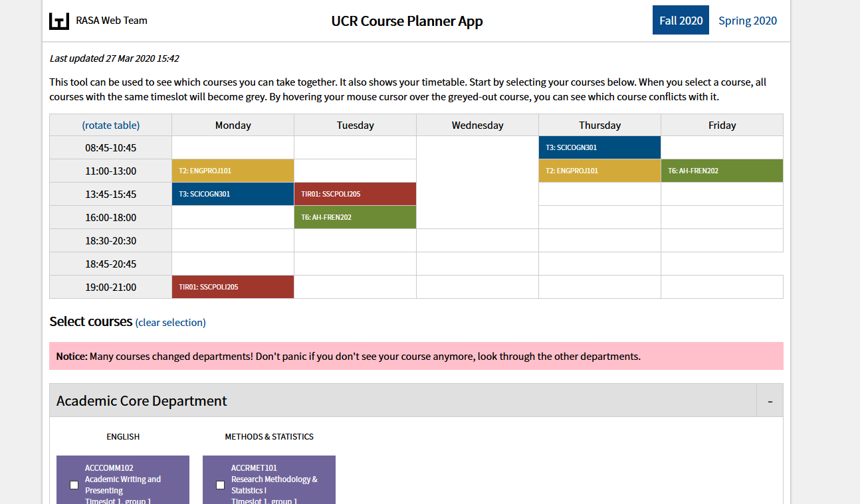Click the clear selection link
This screenshot has width=860, height=504.
[x=170, y=323]
